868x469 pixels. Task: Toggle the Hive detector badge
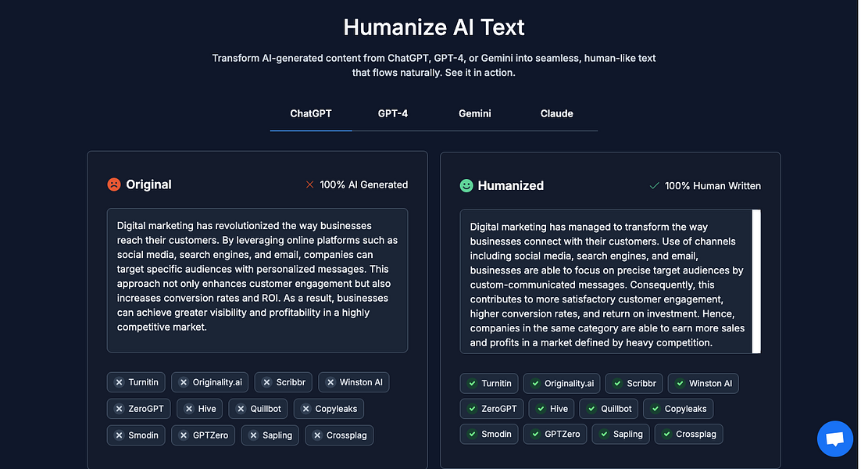(199, 408)
